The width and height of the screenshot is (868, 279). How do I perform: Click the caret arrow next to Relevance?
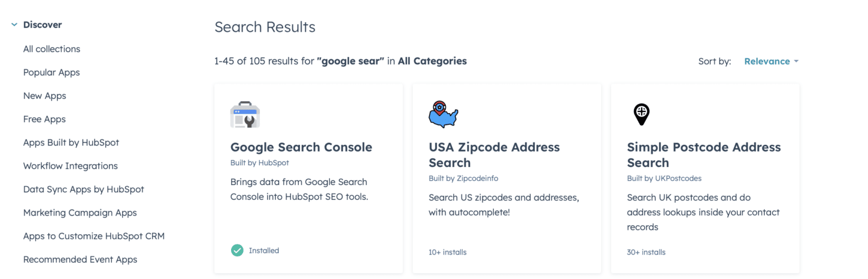click(796, 61)
